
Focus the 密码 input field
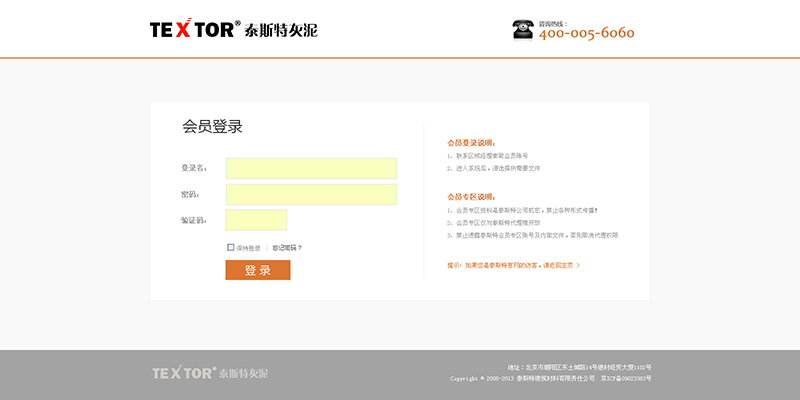[311, 194]
